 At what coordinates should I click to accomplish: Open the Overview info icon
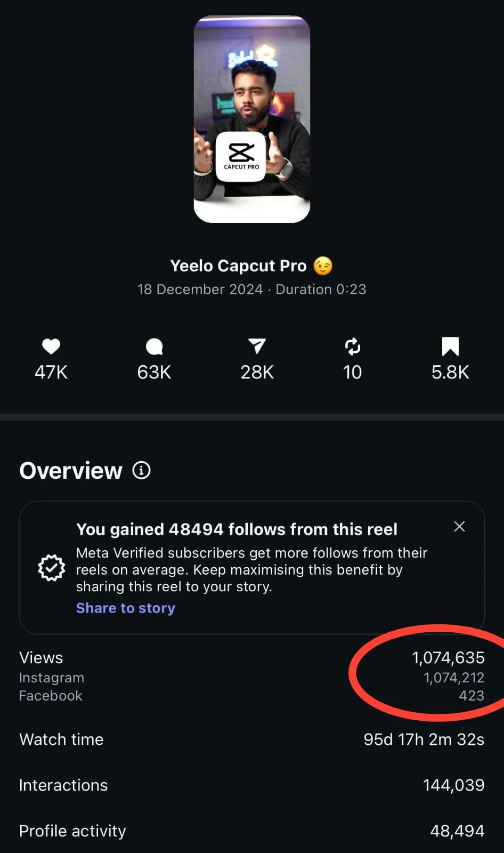(141, 470)
